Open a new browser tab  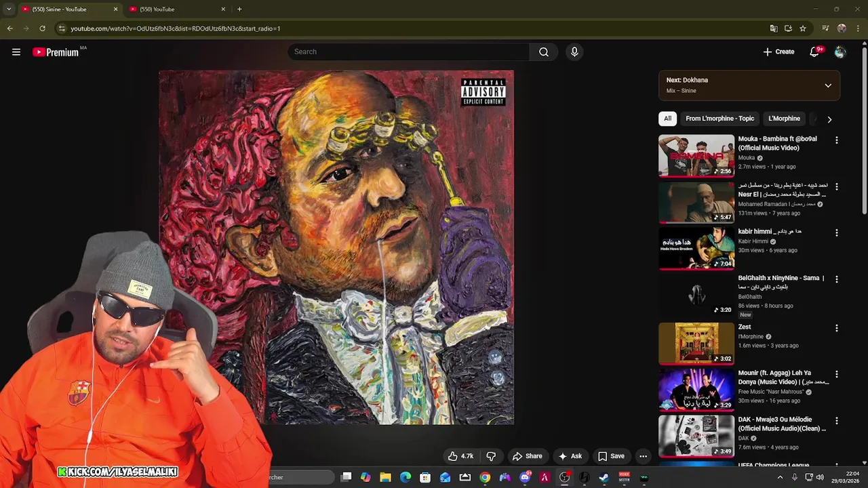(239, 9)
